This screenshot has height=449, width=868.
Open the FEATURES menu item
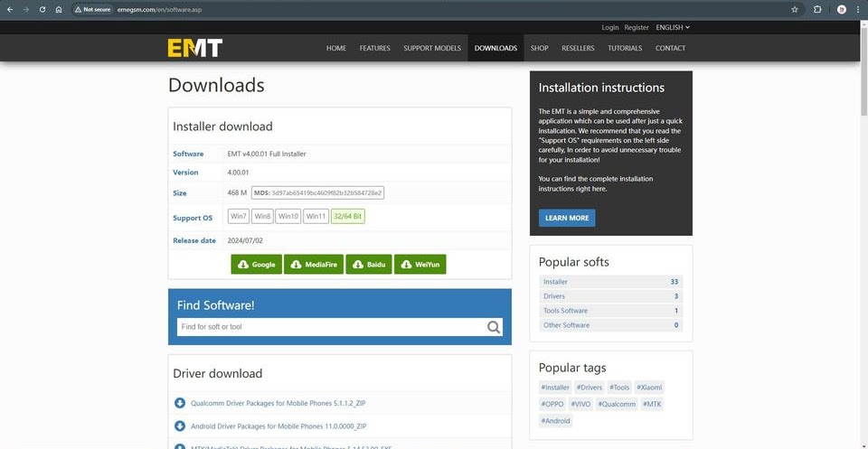(x=374, y=48)
